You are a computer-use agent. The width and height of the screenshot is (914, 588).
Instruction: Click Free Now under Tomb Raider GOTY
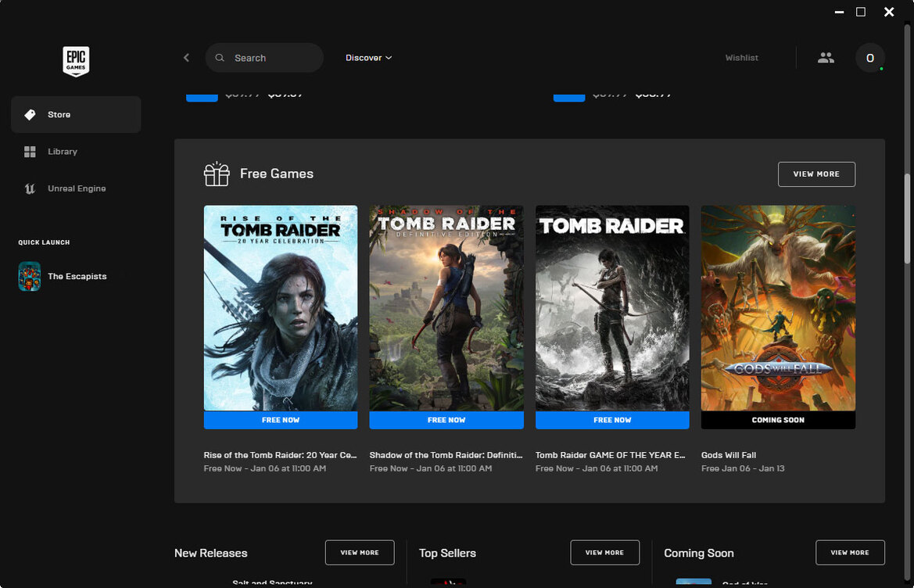(x=612, y=420)
